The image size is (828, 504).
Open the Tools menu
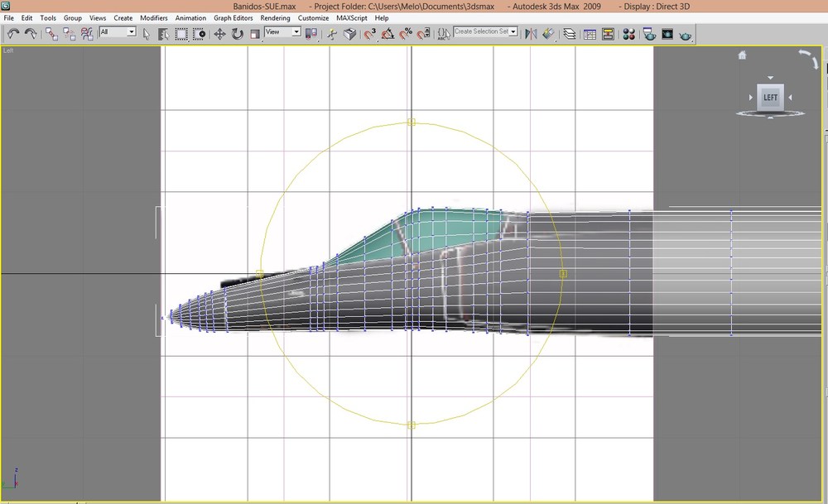[48, 18]
